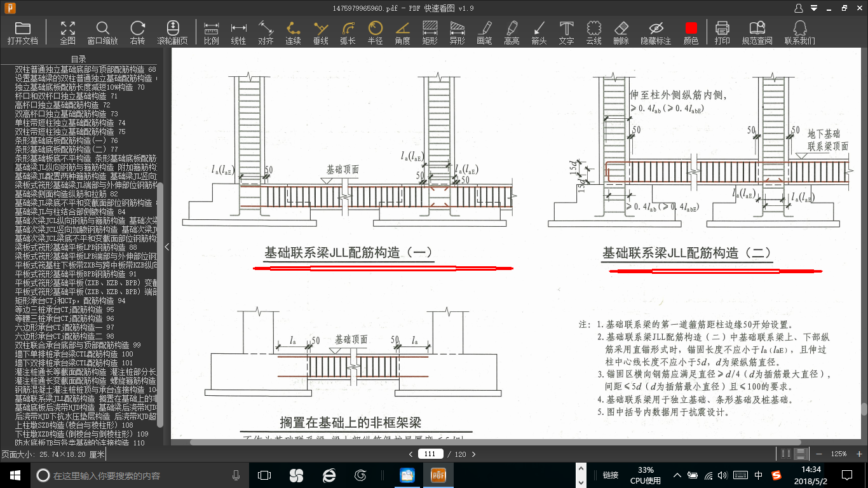Open the Windows Start menu
868x488 pixels.
[15, 475]
